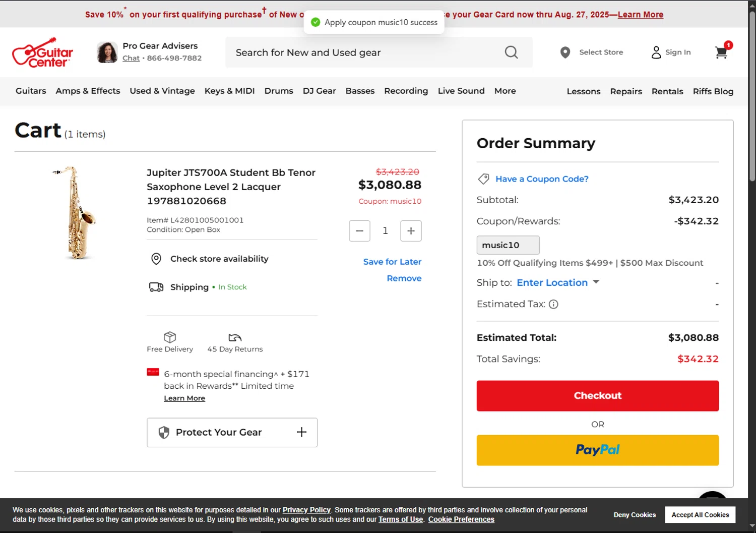Image resolution: width=756 pixels, height=533 pixels.
Task: Click the Coupon: music10 label
Action: coord(390,201)
